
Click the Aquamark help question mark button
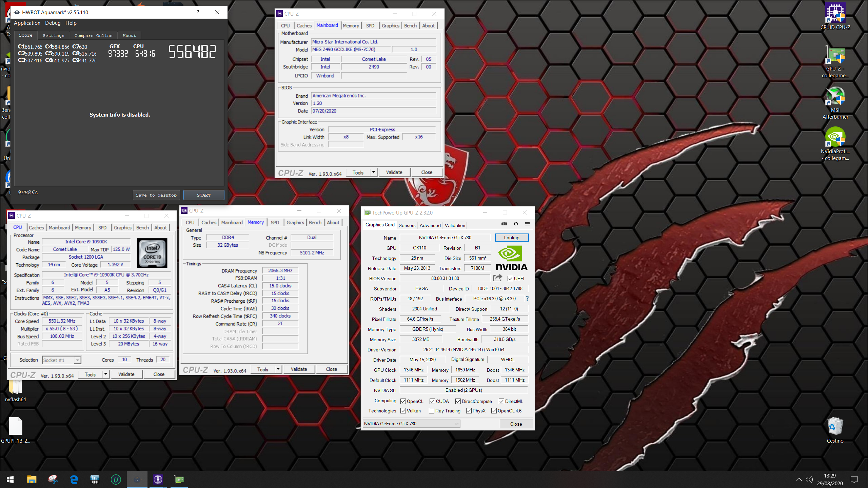click(198, 12)
